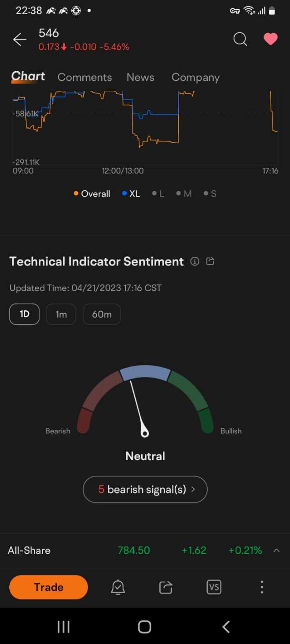Viewport: 290px width, 644px height.
Task: Expand the All-Share index bar chevron
Action: click(276, 550)
